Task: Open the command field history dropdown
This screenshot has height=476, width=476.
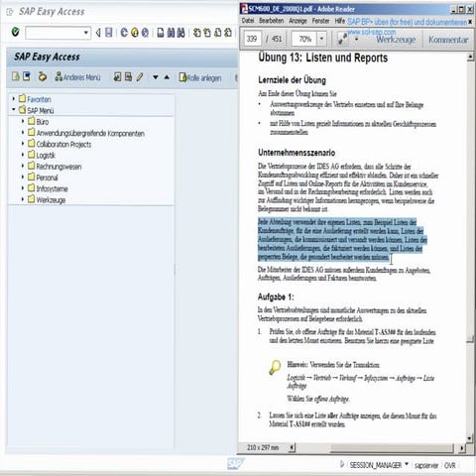Action: click(86, 33)
